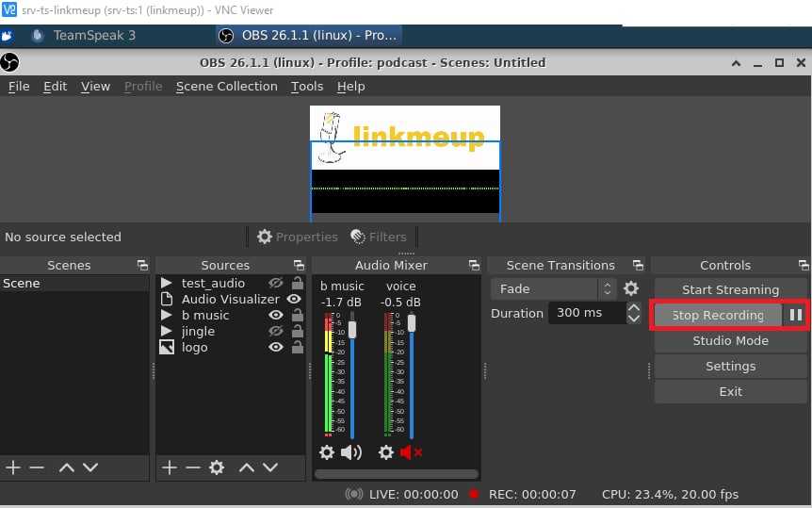
Task: Roll up the OBS window with the title bar arrow
Action: [x=736, y=63]
